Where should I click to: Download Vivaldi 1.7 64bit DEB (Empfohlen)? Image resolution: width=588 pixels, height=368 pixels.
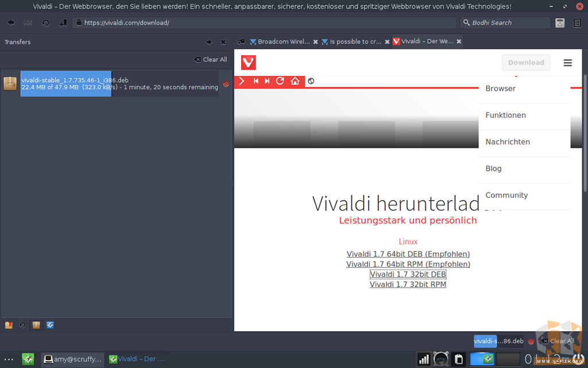click(x=408, y=254)
